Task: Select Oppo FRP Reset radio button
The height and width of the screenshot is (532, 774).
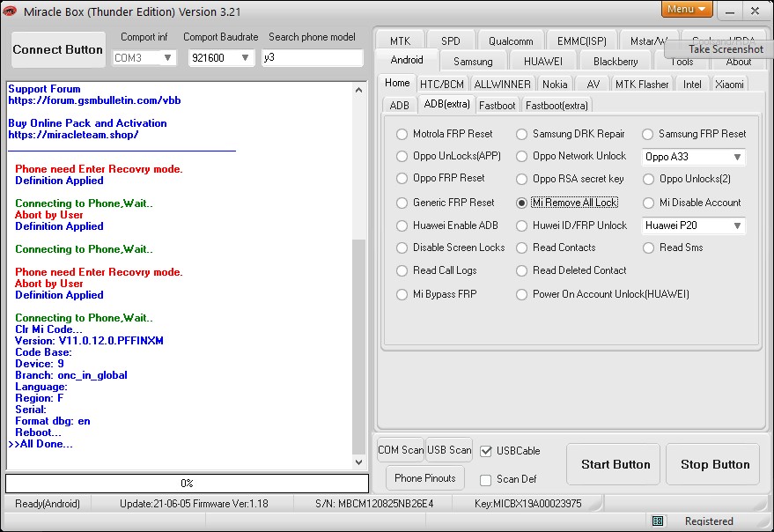Action: 402,178
